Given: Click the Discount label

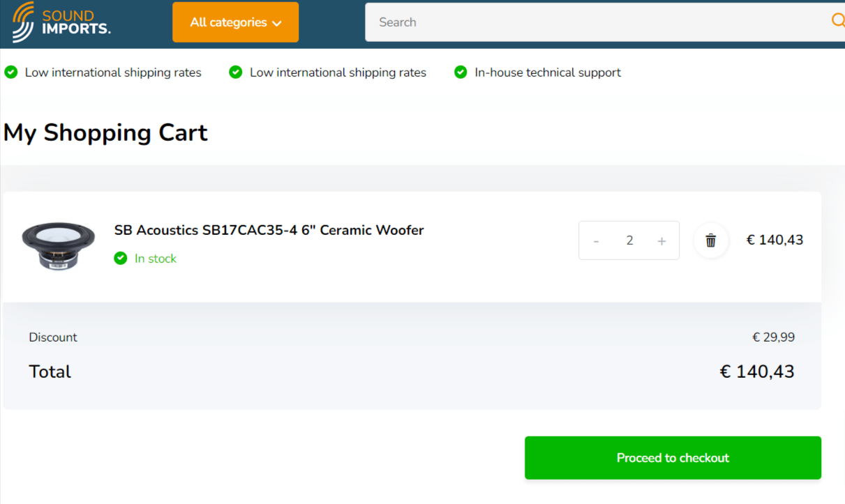Looking at the screenshot, I should [x=53, y=337].
